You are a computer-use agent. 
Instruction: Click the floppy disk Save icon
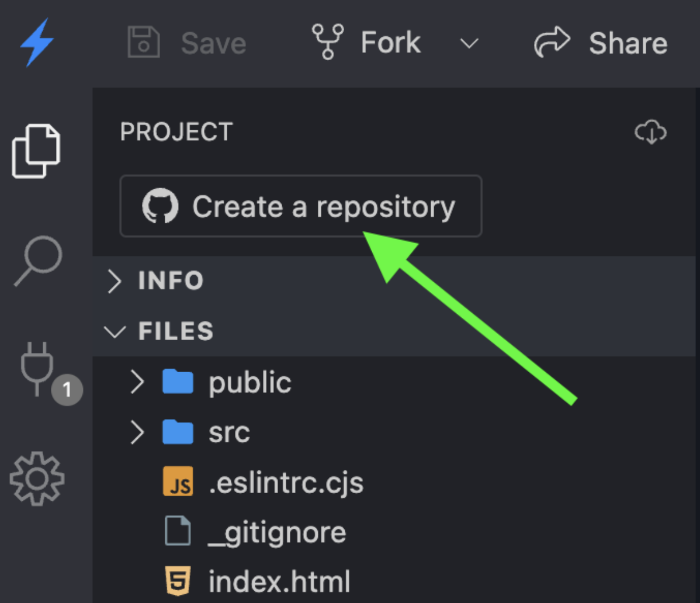coord(143,43)
